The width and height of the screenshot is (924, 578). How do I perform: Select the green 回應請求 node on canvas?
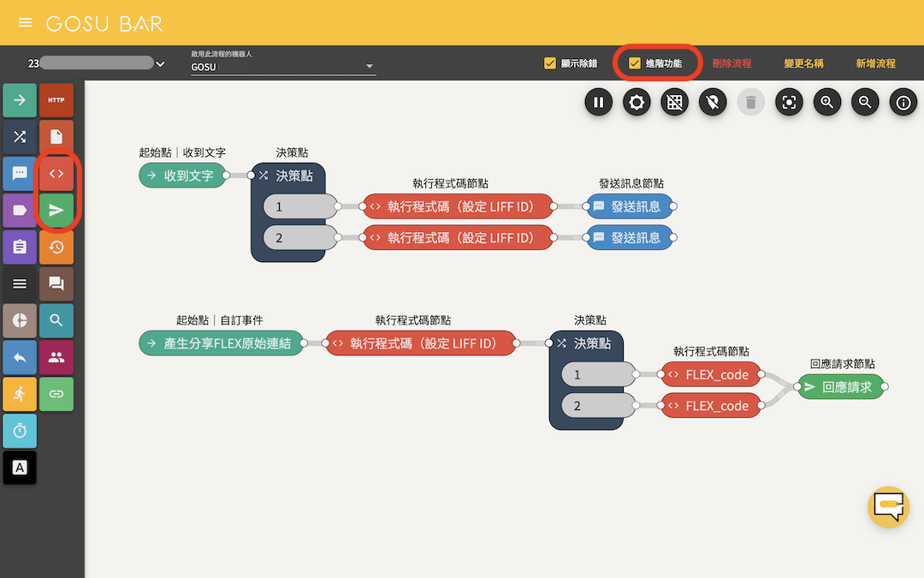(x=841, y=387)
